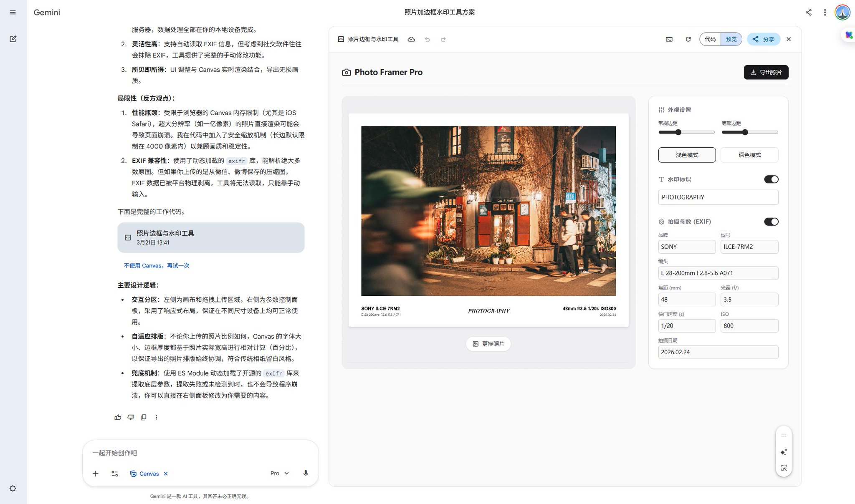Image resolution: width=855 pixels, height=504 pixels.
Task: Switch to the 代码 code tab
Action: 710,39
